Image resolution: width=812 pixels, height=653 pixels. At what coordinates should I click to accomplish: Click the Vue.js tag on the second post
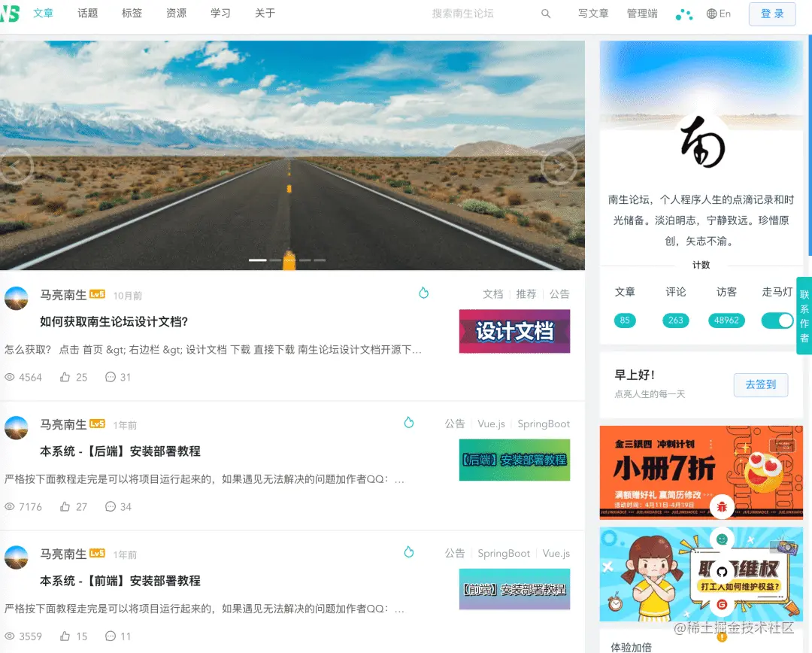tap(492, 424)
